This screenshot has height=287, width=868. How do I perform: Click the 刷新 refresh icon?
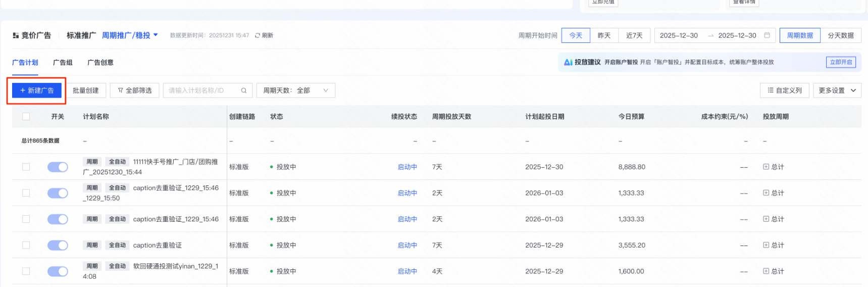(x=258, y=35)
